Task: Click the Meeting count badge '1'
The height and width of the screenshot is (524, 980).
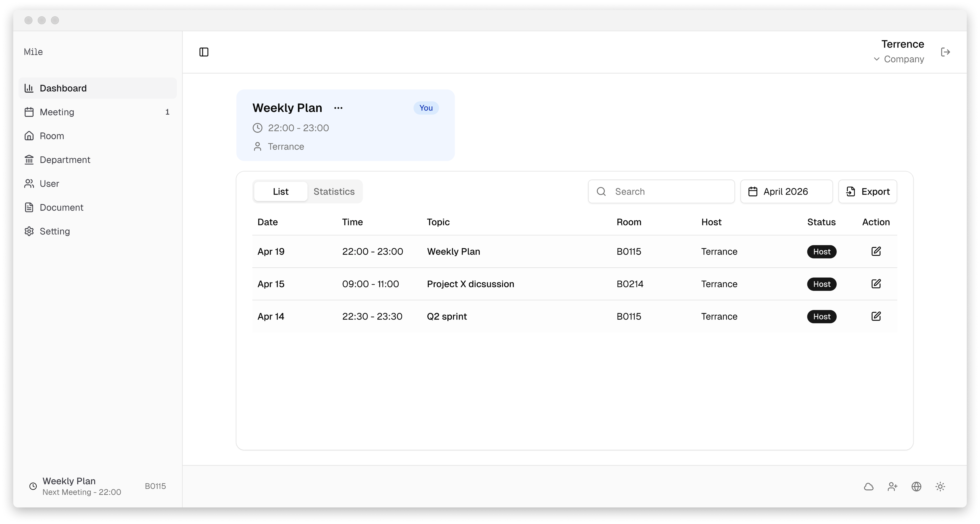Action: coord(167,112)
